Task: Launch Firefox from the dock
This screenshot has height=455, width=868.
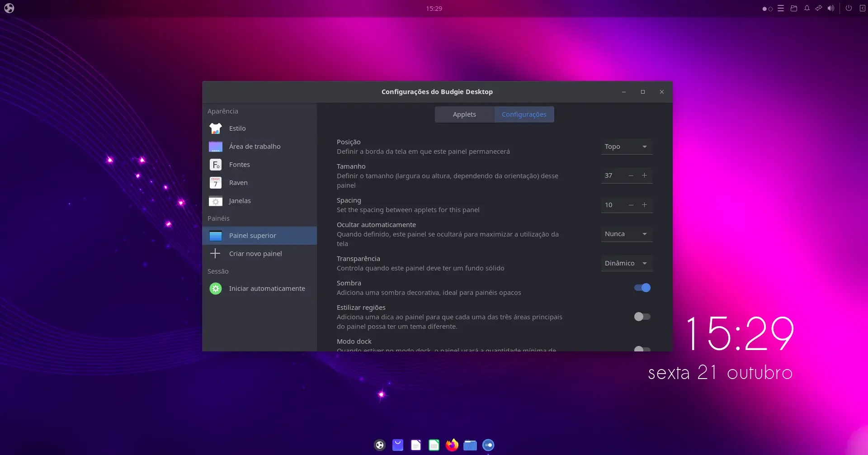Action: point(452,445)
